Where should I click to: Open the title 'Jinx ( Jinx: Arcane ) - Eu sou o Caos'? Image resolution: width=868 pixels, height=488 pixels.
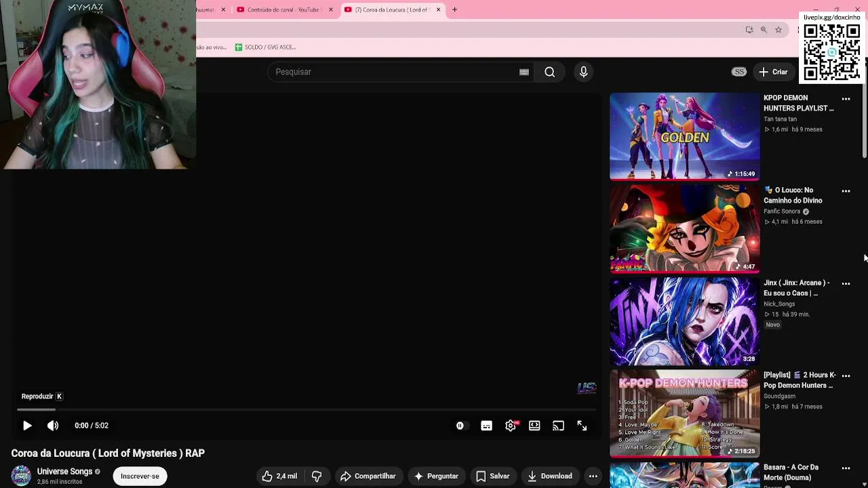coord(797,288)
